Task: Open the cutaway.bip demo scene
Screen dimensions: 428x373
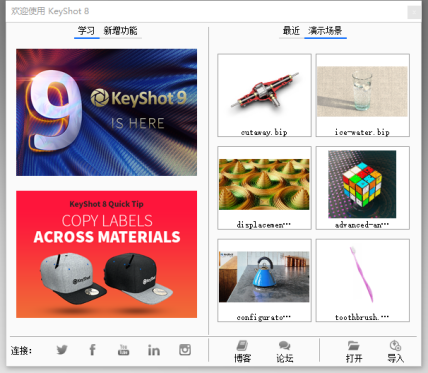Action: point(264,95)
